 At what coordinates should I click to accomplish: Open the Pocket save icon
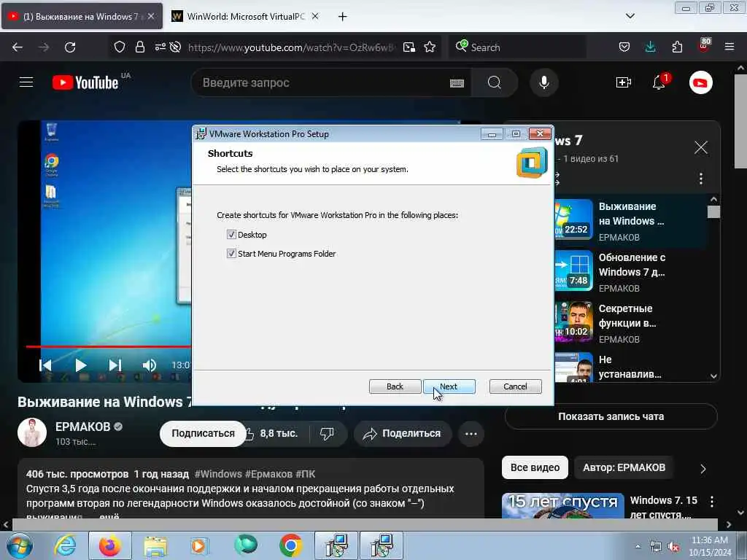tap(624, 47)
